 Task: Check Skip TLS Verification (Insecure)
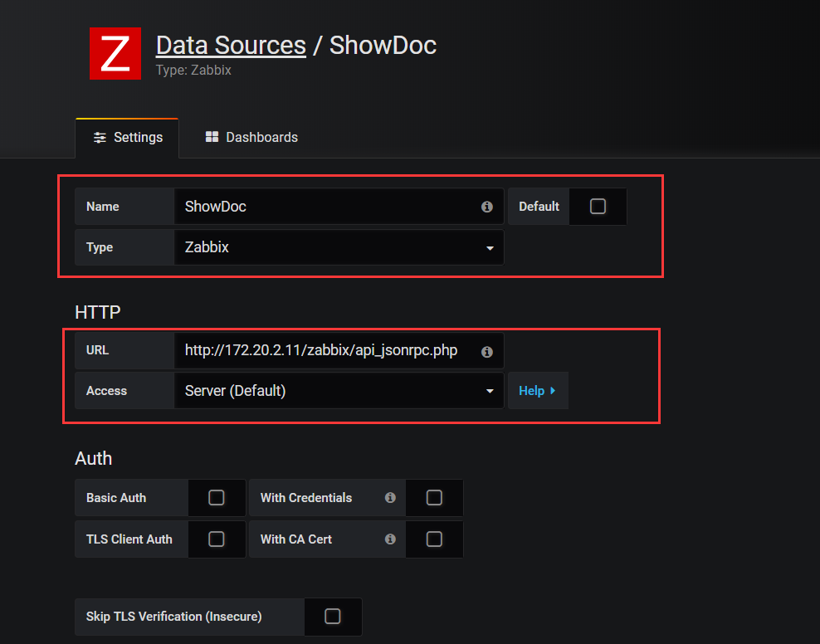pos(333,617)
